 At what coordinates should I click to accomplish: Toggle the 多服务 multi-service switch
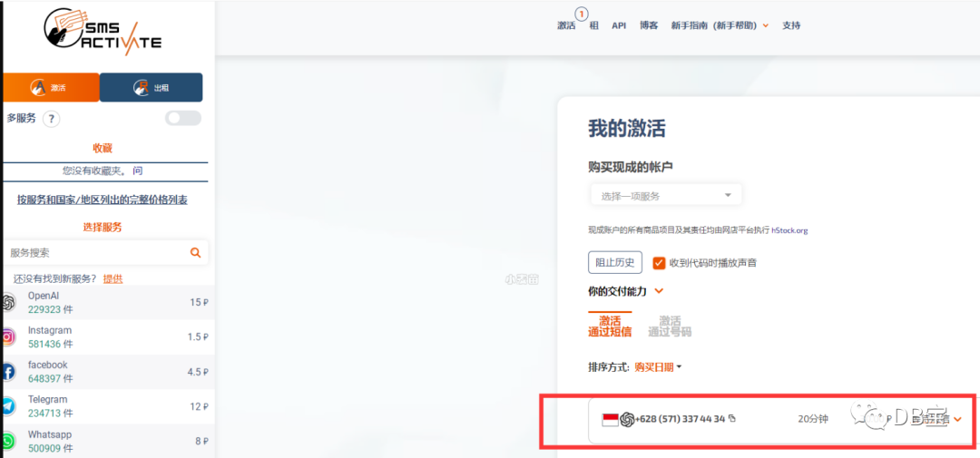click(183, 118)
